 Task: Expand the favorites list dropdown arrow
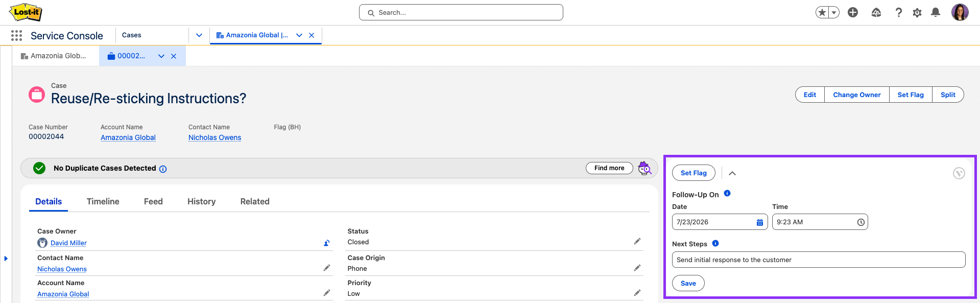point(834,12)
